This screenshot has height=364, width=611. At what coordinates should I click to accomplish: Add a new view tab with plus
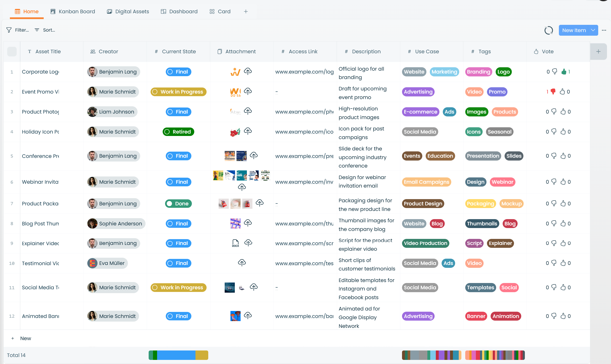tap(246, 12)
